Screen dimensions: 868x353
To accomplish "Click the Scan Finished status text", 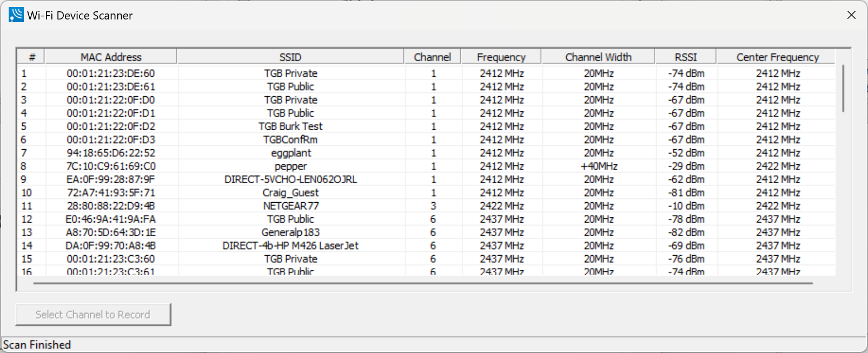I will [37, 344].
